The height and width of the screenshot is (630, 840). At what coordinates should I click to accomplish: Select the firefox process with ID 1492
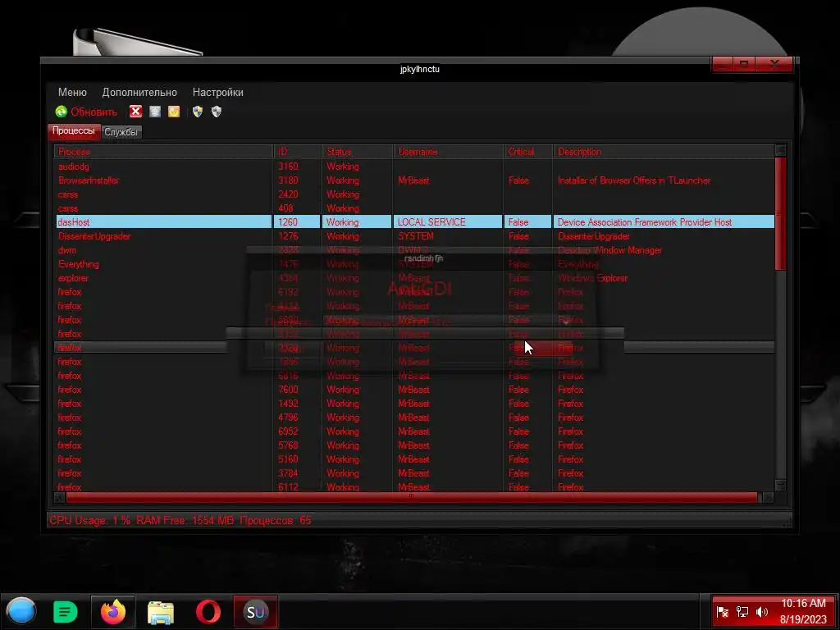click(415, 404)
